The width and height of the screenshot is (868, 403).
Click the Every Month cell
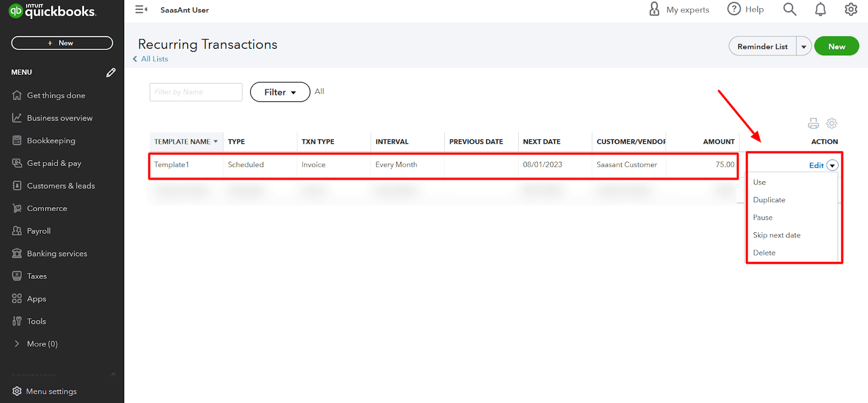(396, 164)
